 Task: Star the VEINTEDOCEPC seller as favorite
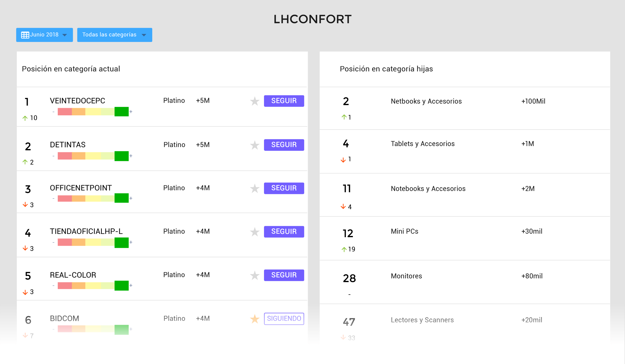click(x=255, y=101)
